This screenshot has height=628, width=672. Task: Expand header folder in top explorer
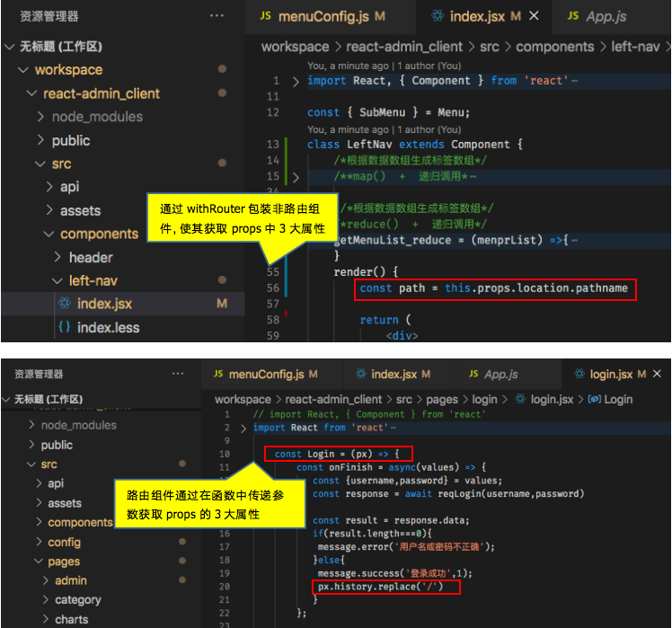click(57, 257)
